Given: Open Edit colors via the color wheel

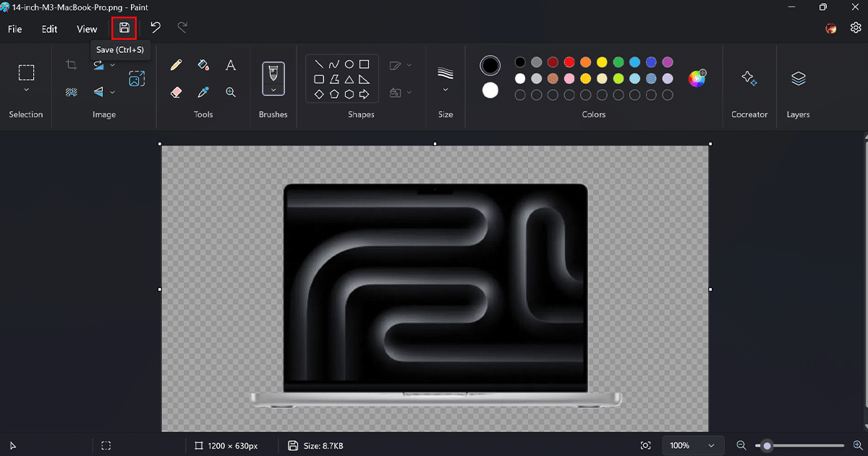Looking at the screenshot, I should (x=697, y=77).
